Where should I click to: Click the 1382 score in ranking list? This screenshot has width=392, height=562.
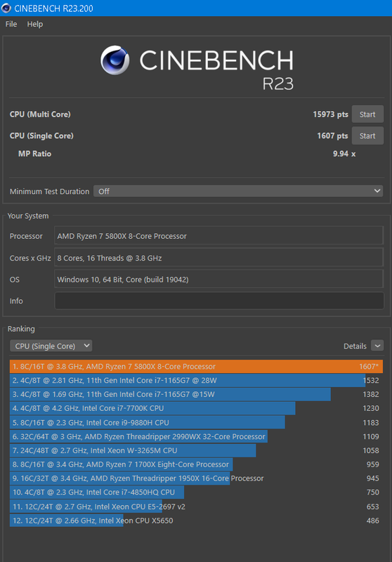point(371,395)
